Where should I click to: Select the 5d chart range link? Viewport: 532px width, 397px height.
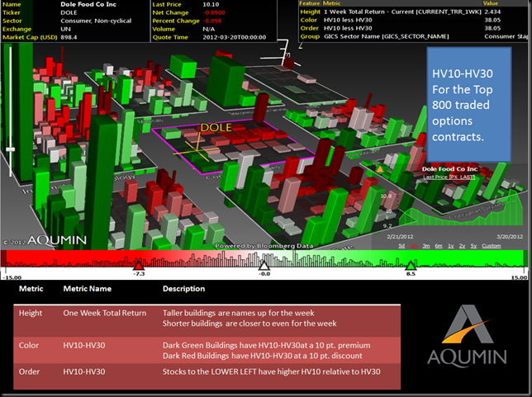click(401, 246)
